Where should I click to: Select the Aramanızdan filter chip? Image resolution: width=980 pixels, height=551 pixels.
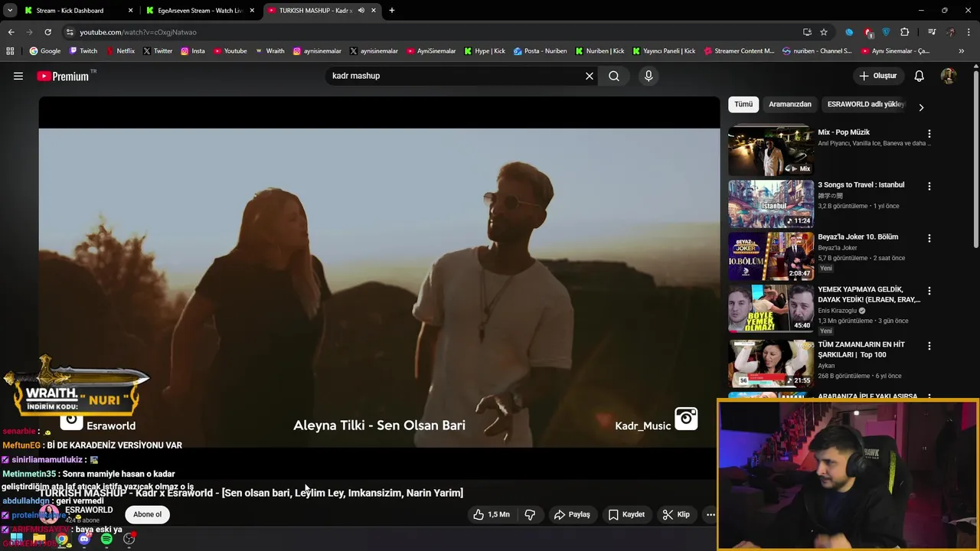click(790, 104)
